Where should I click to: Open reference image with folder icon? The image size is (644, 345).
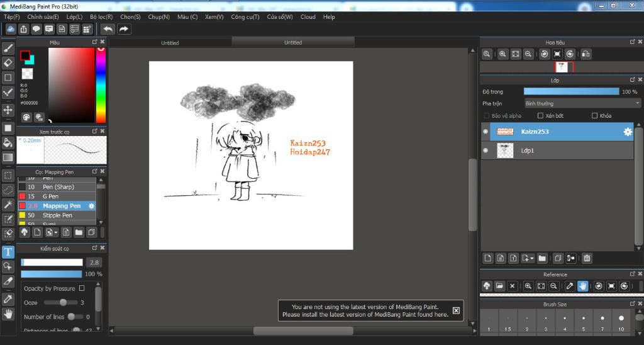499,286
